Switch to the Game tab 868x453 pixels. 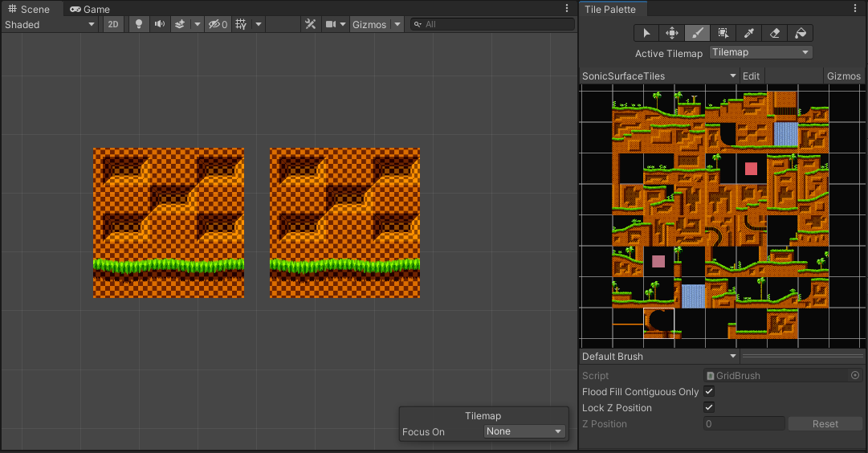click(90, 9)
